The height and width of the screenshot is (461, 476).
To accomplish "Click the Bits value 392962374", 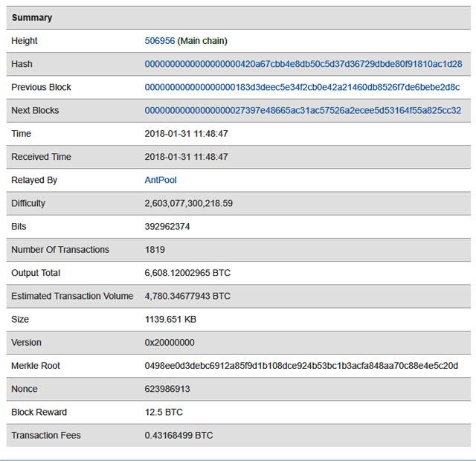I will coord(167,226).
